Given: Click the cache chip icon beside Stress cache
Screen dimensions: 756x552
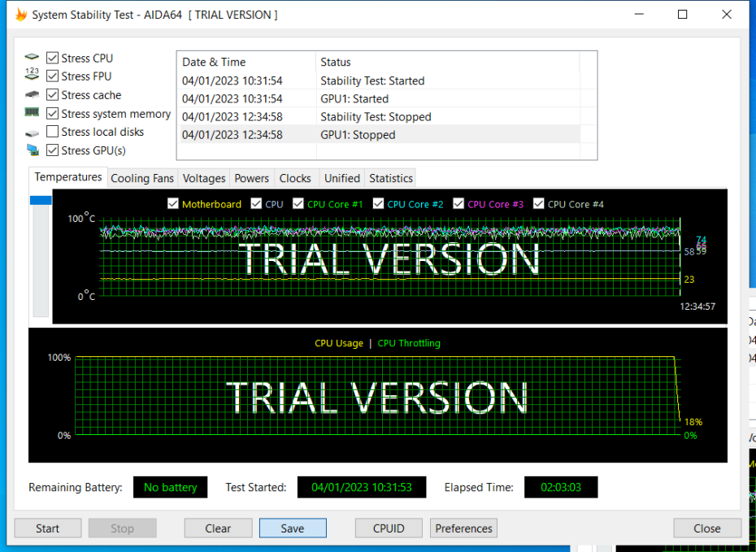Looking at the screenshot, I should [32, 95].
